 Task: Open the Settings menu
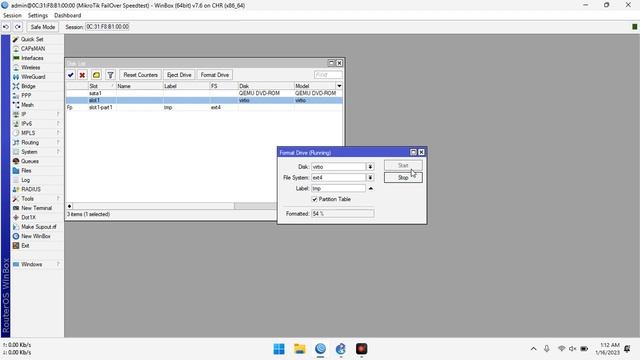(x=38, y=16)
